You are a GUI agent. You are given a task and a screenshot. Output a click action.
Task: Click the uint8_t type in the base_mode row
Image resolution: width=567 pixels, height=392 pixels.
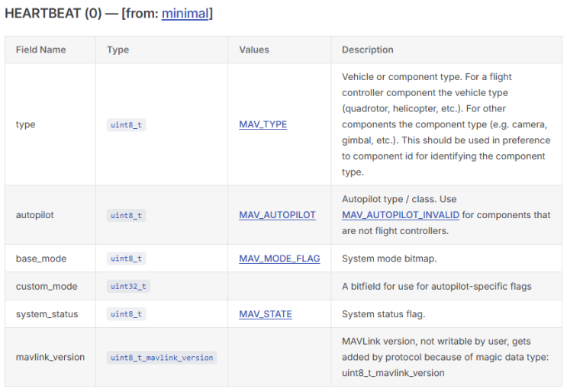(x=126, y=259)
